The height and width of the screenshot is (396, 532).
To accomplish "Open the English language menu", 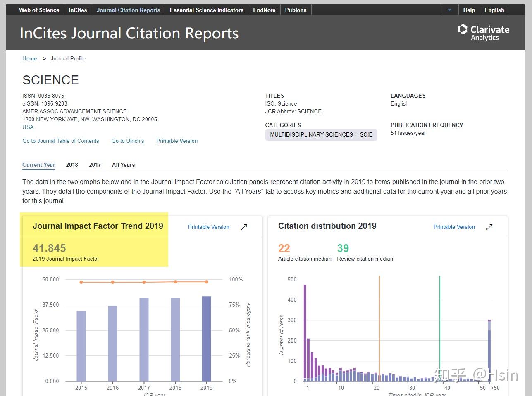I will coord(494,10).
